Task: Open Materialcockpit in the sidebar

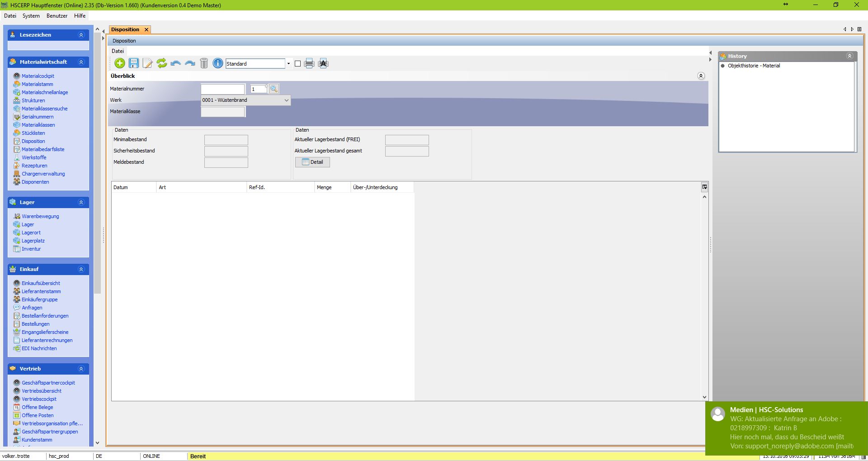Action: tap(38, 76)
